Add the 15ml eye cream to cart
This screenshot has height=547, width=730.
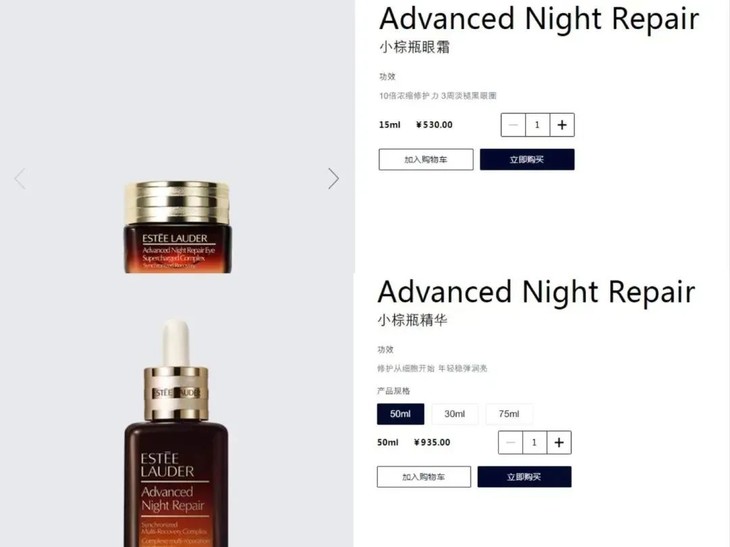(426, 160)
